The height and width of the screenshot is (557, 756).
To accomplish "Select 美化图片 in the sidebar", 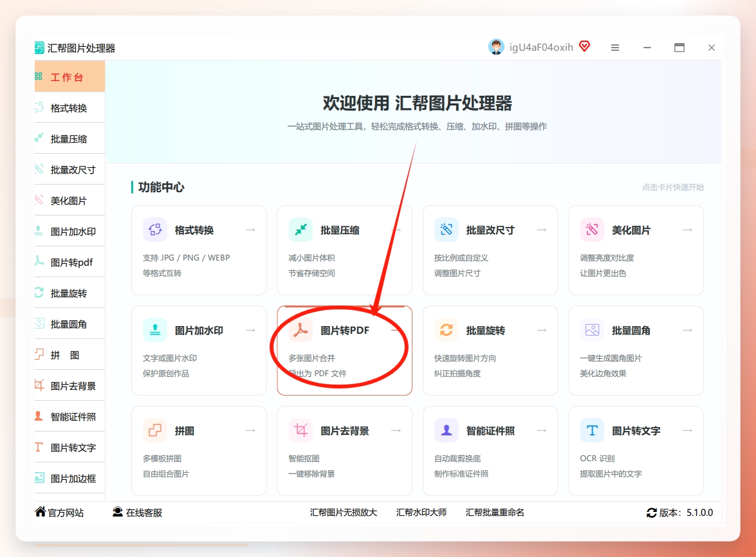I will (x=70, y=201).
